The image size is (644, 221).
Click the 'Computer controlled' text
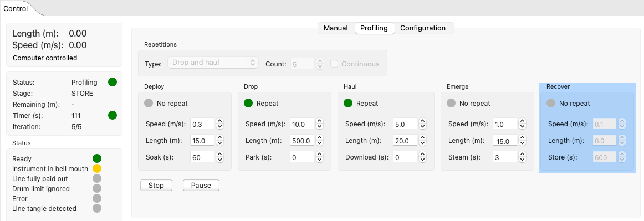point(45,58)
